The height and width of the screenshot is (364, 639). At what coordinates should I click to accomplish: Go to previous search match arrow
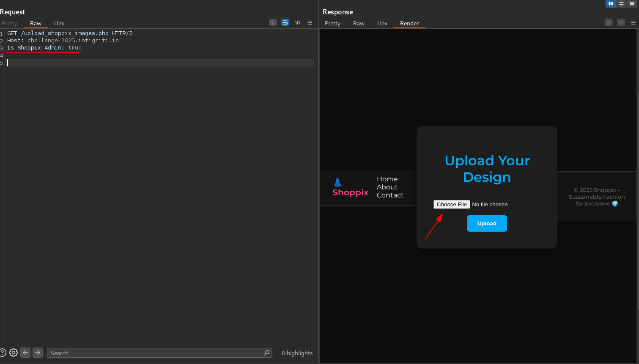point(25,353)
